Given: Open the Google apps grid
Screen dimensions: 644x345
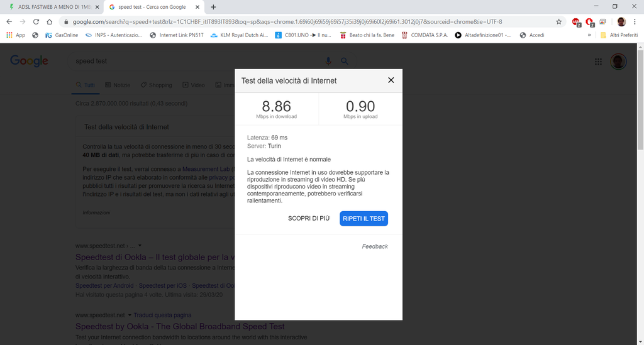Looking at the screenshot, I should pyautogui.click(x=599, y=62).
